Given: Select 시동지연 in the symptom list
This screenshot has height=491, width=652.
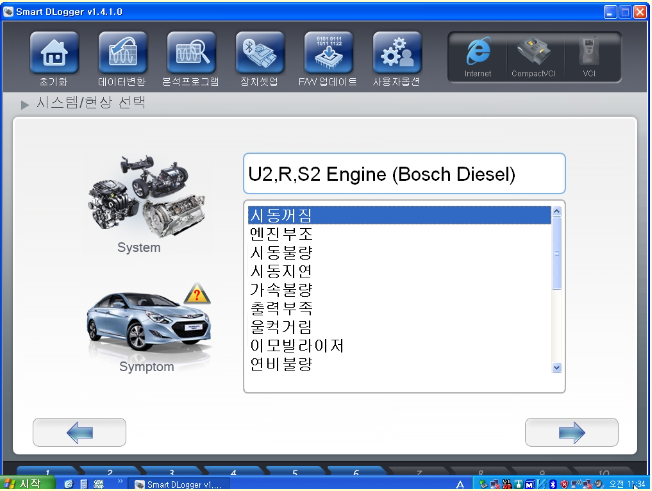Looking at the screenshot, I should pyautogui.click(x=399, y=271).
